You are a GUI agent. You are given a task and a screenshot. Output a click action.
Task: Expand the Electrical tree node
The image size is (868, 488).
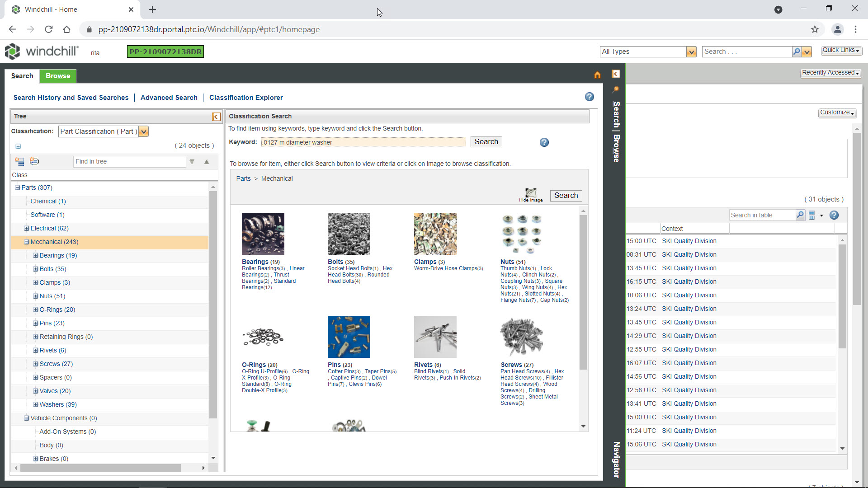26,228
